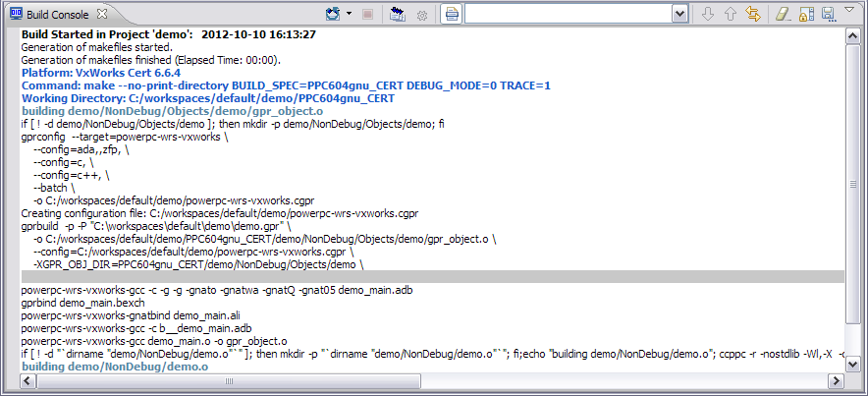Click the rebuild/refresh build icon
The width and height of the screenshot is (868, 396).
(333, 14)
